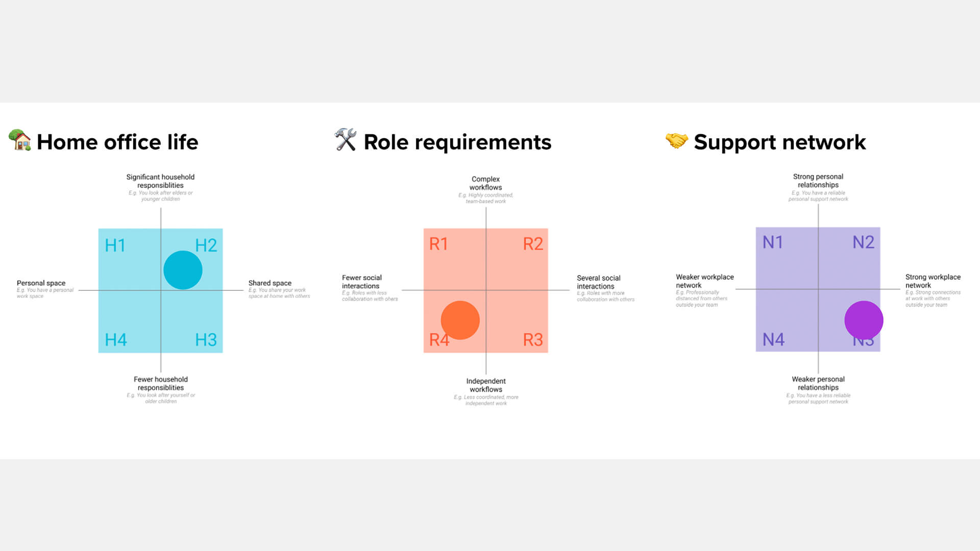Click the hammer and wrench icon
Viewport: 980px width, 551px height.
point(346,140)
